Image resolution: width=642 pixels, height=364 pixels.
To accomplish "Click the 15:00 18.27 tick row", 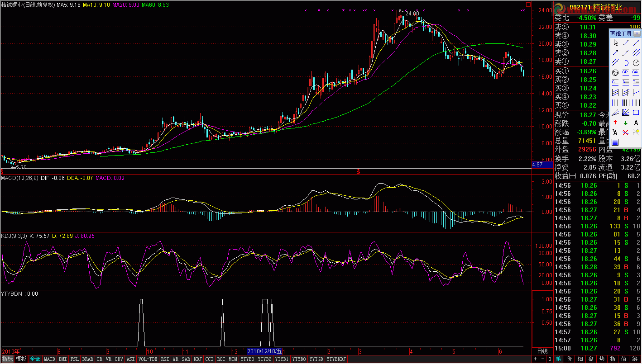I will coord(598,348).
